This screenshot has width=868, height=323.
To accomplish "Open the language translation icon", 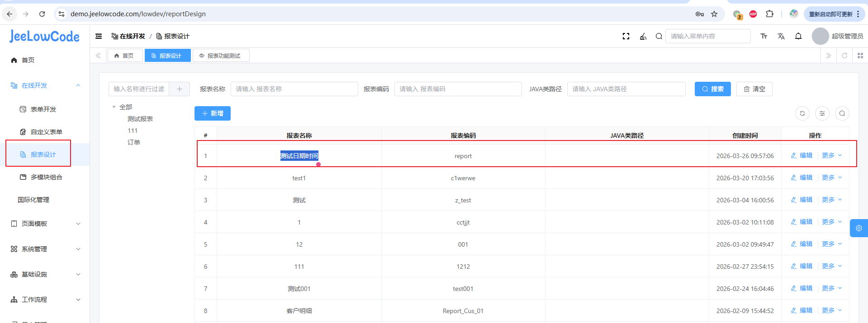I will coord(781,36).
